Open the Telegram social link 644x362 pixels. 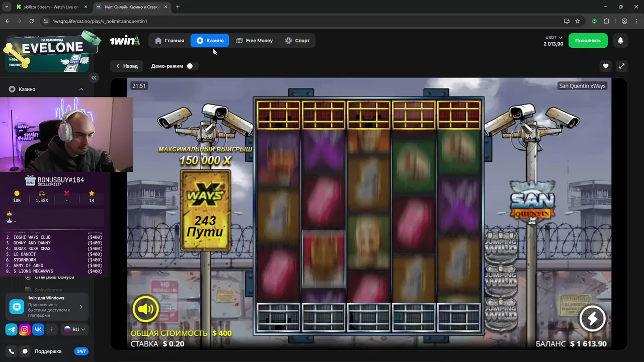(x=11, y=329)
